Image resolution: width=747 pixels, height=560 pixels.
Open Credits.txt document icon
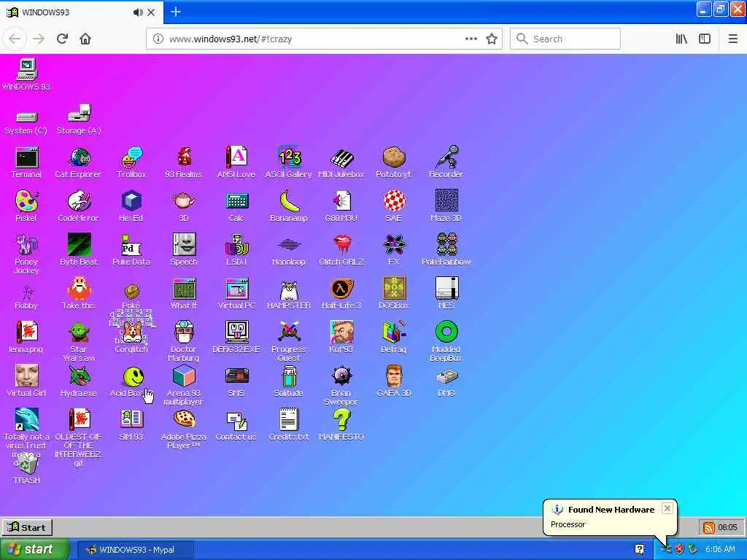pyautogui.click(x=289, y=420)
